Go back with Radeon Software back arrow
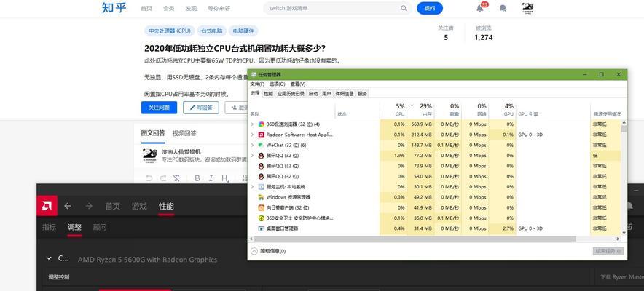 point(68,206)
